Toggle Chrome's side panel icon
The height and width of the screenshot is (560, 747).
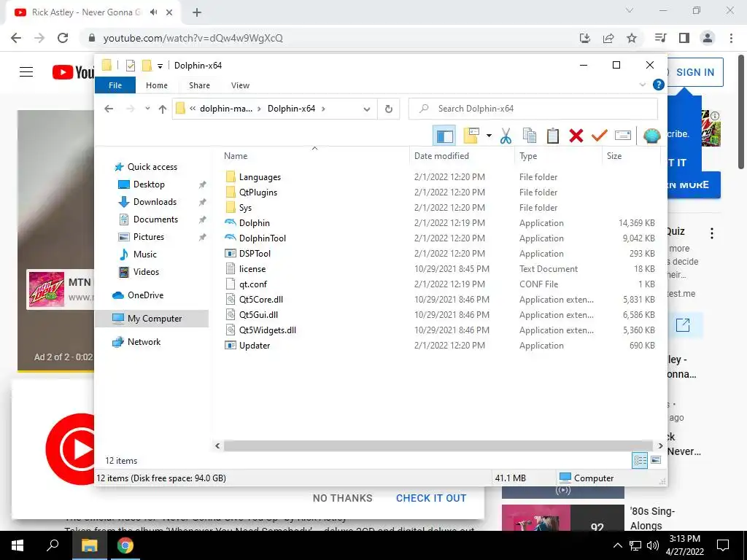point(684,38)
